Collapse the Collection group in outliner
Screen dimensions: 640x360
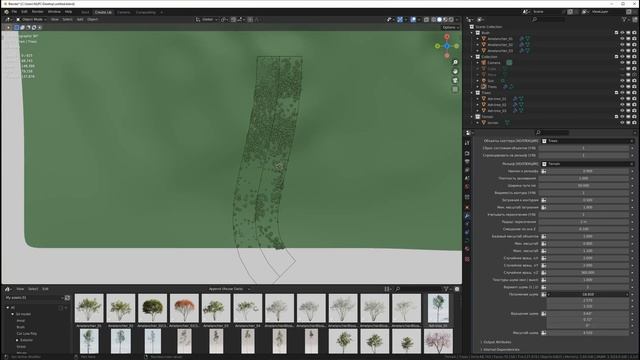click(x=472, y=57)
